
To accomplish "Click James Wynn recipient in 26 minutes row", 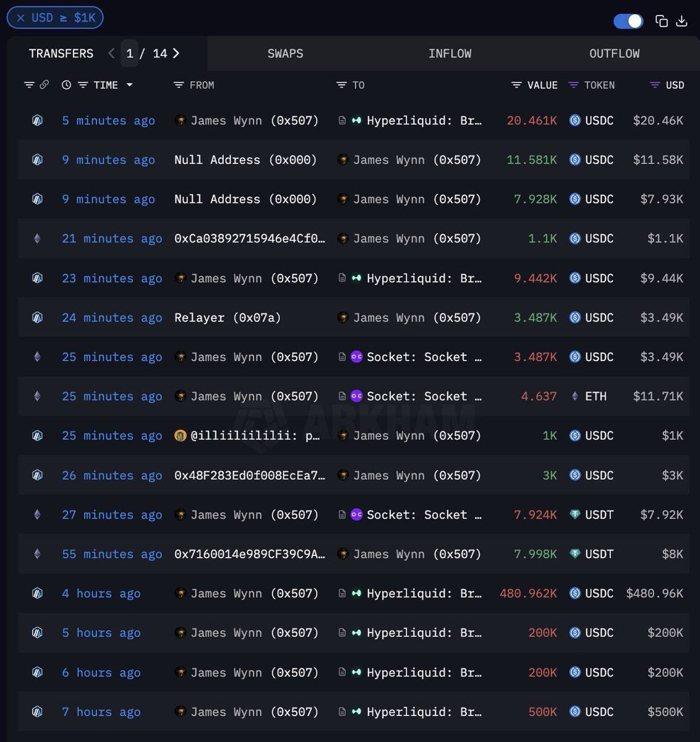I will pyautogui.click(x=417, y=475).
